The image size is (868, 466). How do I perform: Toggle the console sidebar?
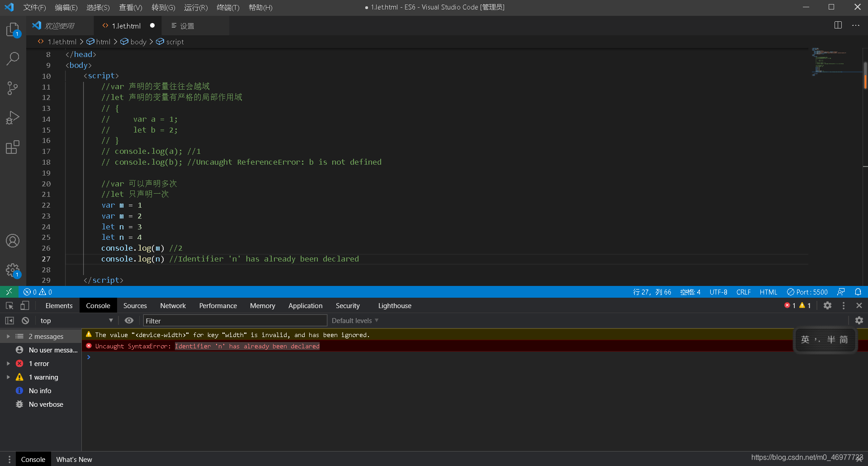pos(9,320)
